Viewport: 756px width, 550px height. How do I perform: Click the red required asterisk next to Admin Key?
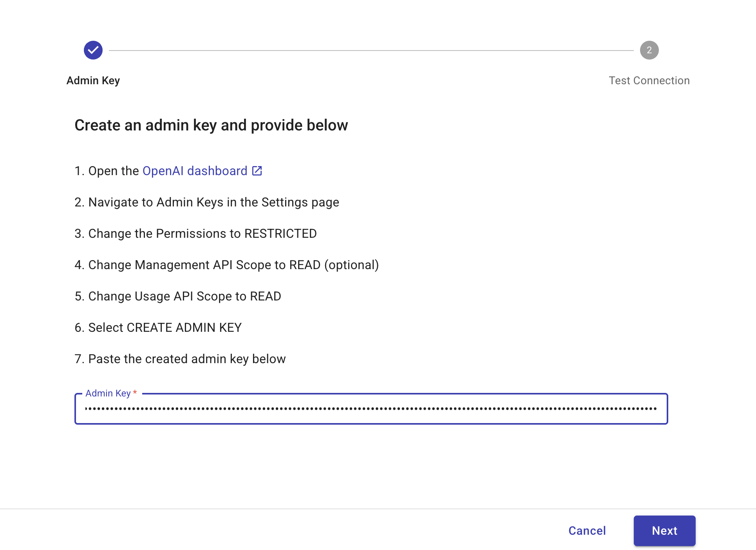[x=135, y=393]
